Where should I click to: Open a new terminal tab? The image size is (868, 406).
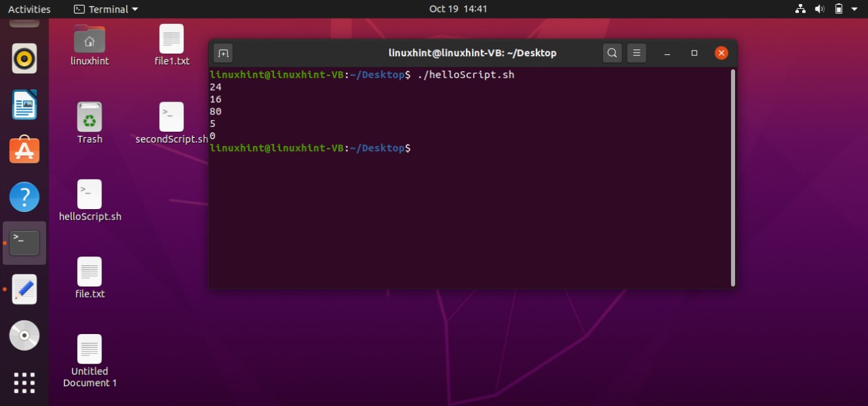click(223, 53)
